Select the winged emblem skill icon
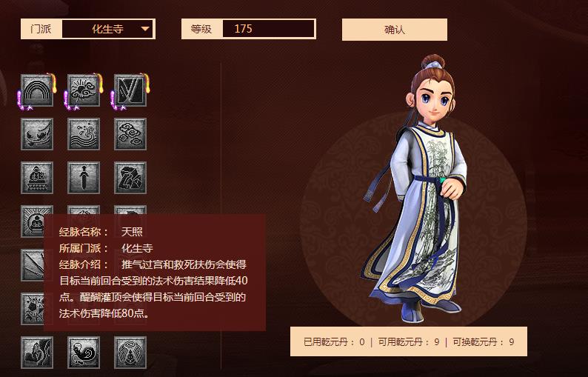Screen dimensions: 588x377 [x=130, y=353]
